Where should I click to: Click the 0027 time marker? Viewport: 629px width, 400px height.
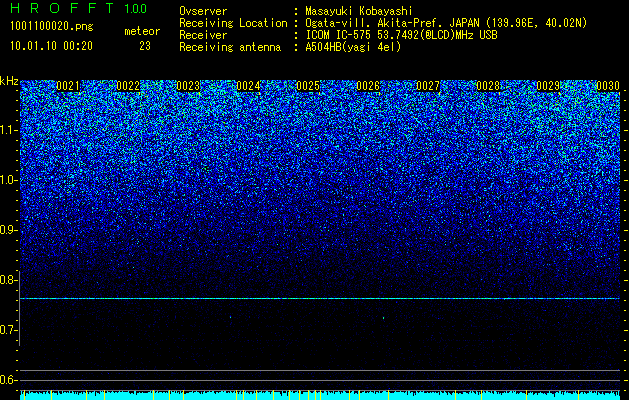[x=428, y=86]
